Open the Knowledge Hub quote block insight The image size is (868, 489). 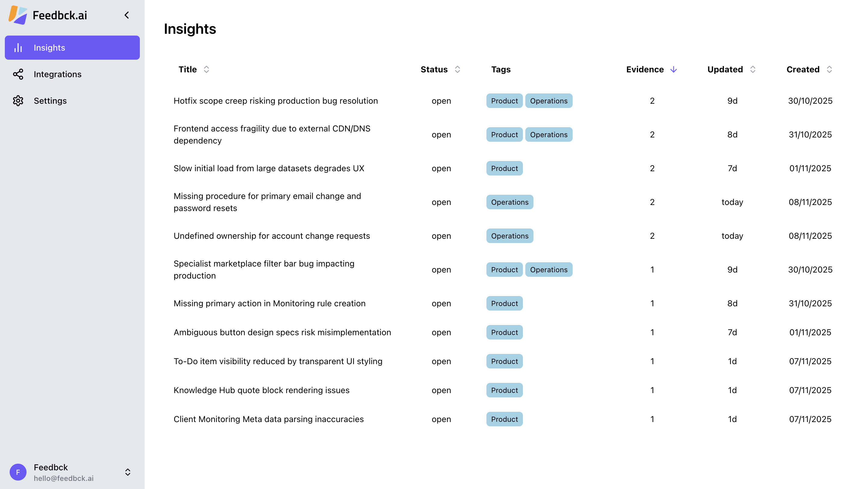point(262,390)
